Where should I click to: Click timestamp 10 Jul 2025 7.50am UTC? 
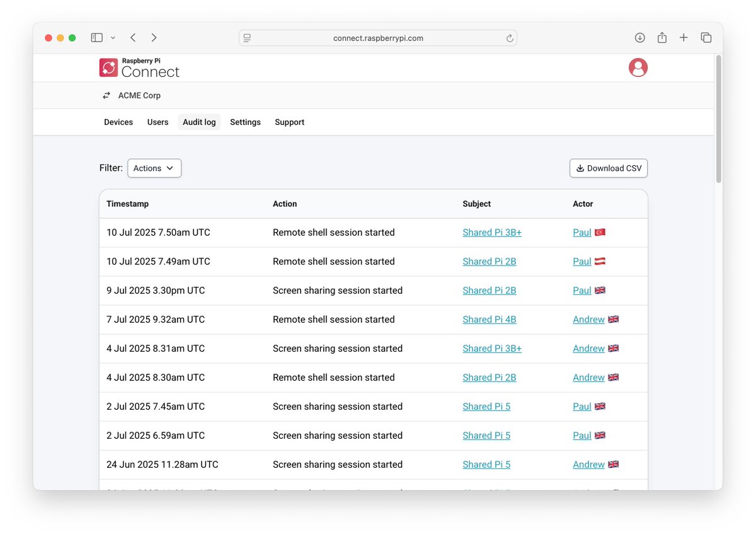[158, 233]
